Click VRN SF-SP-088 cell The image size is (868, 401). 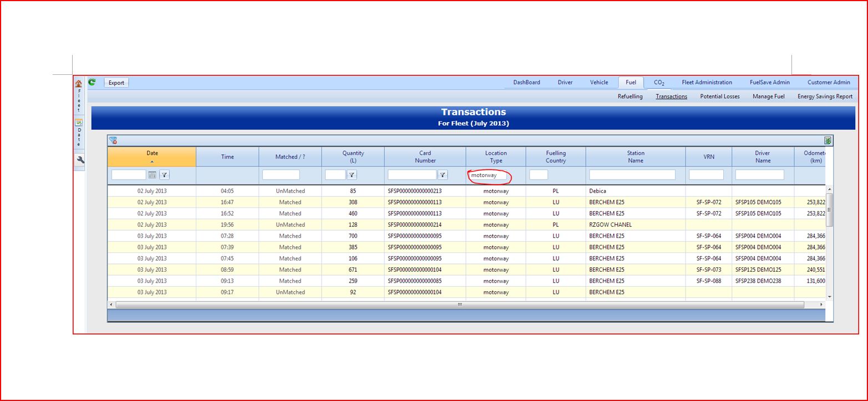(709, 281)
